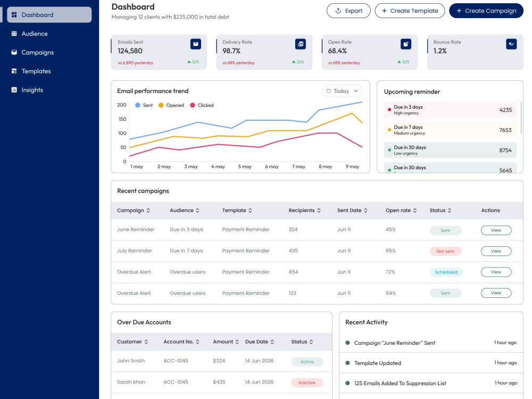Sort overdue accounts by Account No.
This screenshot has width=532, height=399.
pos(197,342)
